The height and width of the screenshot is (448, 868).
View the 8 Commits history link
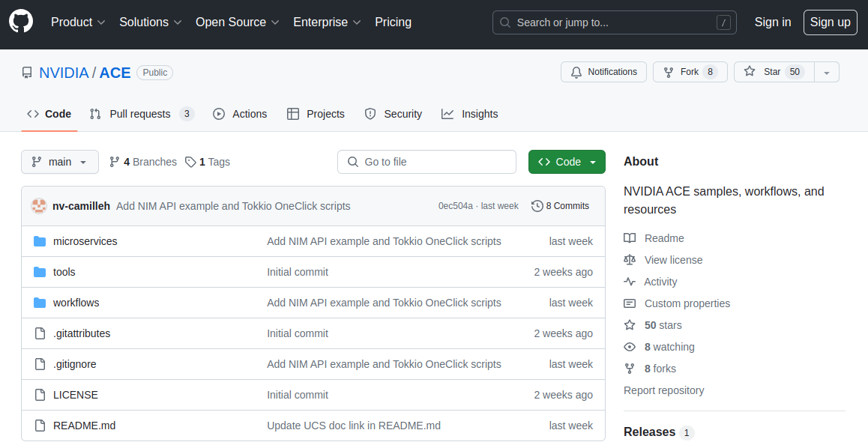[x=560, y=206]
